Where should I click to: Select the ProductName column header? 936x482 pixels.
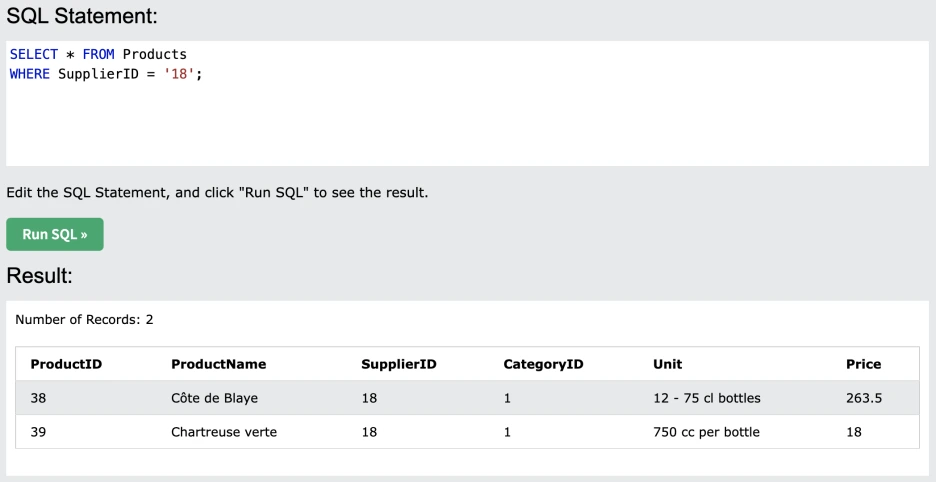(218, 364)
